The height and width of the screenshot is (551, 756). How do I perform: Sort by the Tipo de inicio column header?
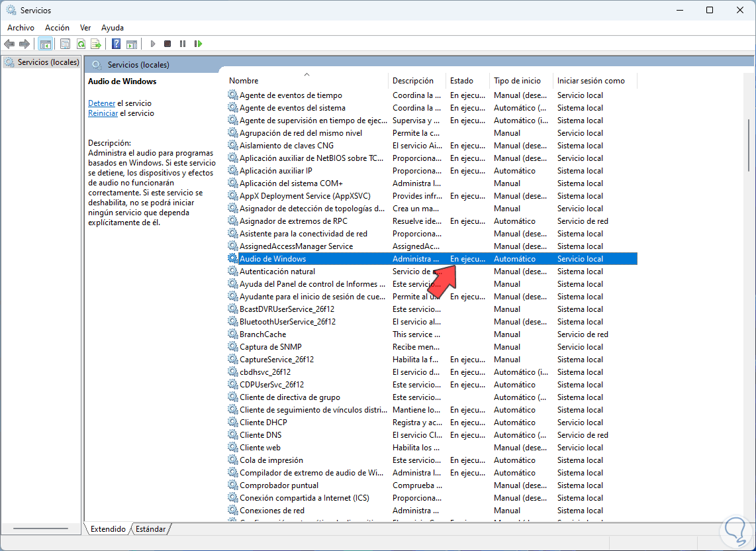521,81
